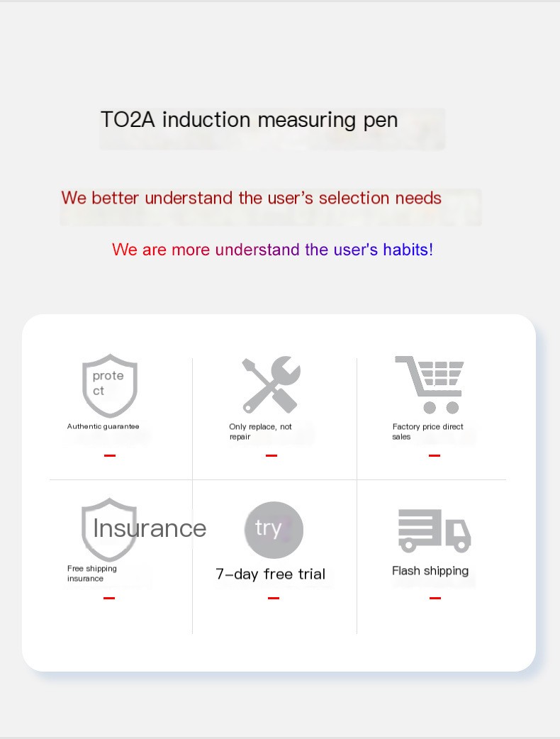Click red dash under 7-day free trial
Image resolution: width=560 pixels, height=739 pixels.
coord(274,598)
